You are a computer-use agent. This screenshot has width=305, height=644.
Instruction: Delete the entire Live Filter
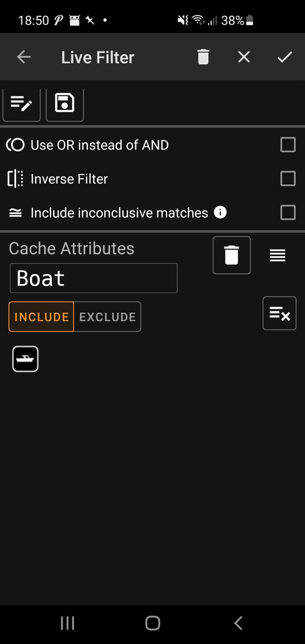(203, 57)
